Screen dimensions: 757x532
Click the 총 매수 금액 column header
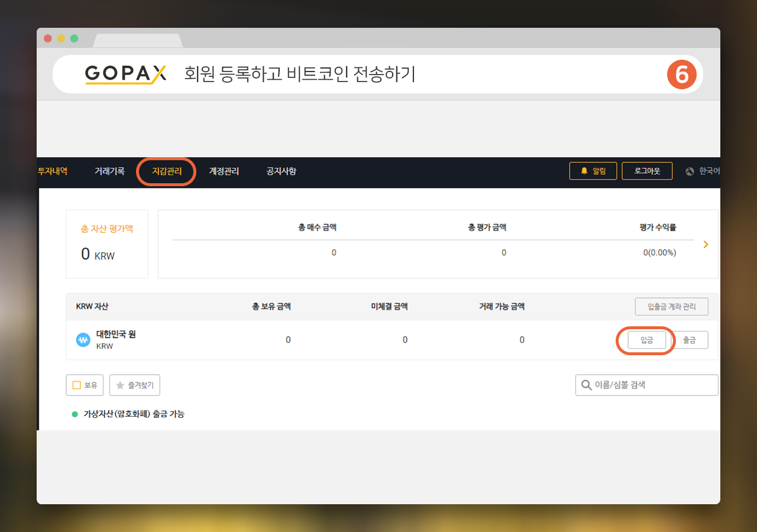[x=318, y=227]
